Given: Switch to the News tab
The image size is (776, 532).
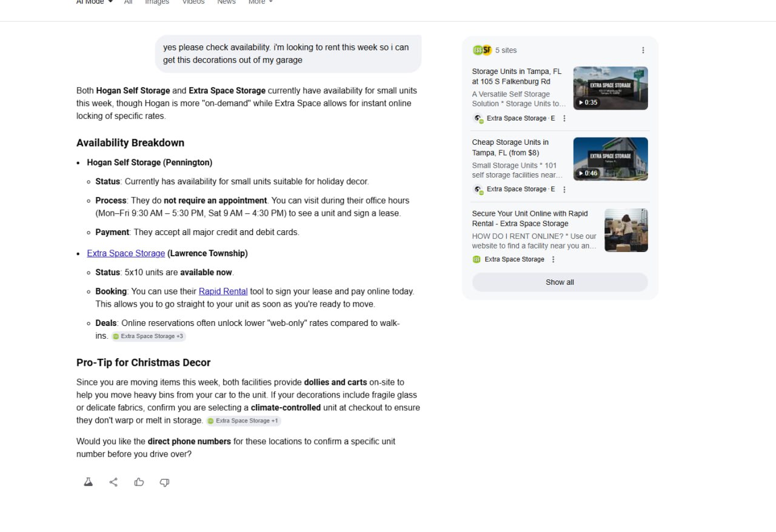Looking at the screenshot, I should [x=226, y=2].
